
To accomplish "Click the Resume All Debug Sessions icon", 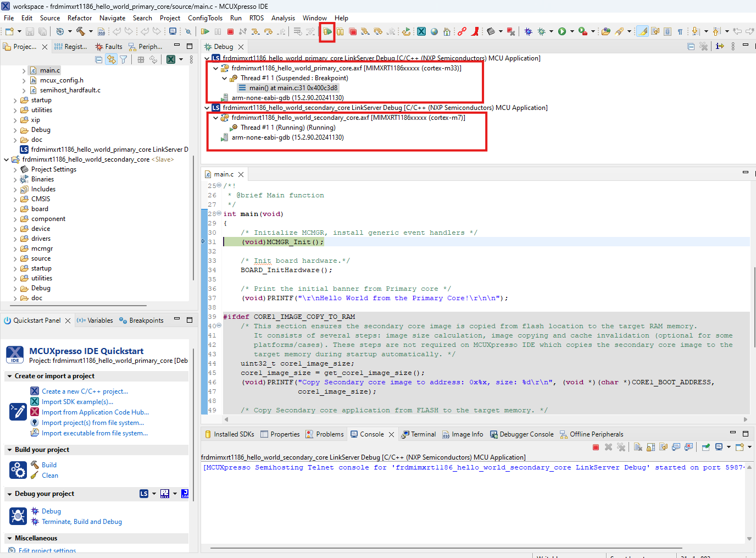I will pyautogui.click(x=327, y=32).
